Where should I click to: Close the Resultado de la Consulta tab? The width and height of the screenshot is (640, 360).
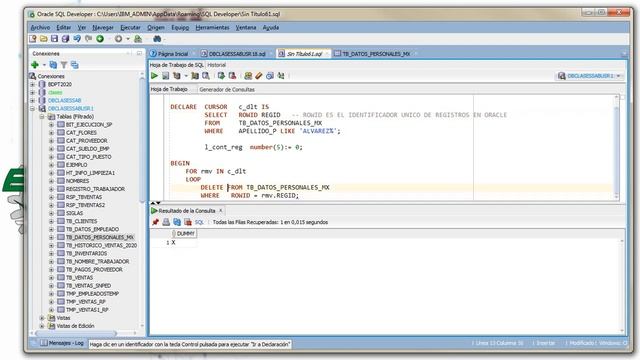click(221, 211)
